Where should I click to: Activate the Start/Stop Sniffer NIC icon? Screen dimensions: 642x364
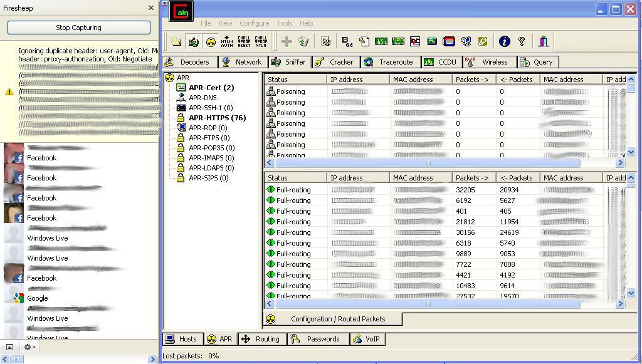tap(193, 41)
